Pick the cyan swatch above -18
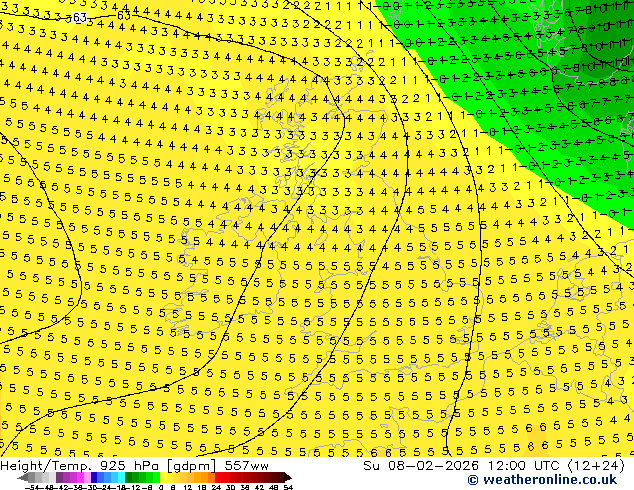 121,477
